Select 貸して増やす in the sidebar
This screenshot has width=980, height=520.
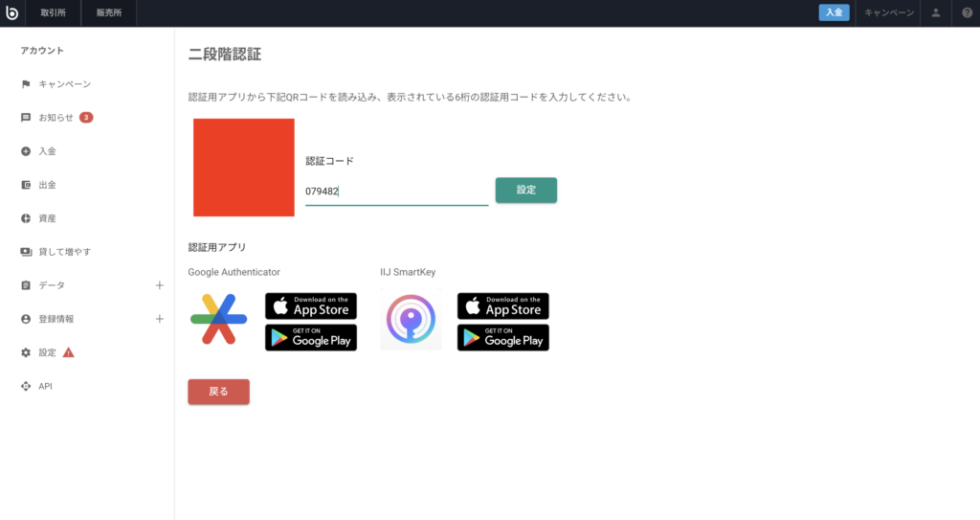coord(65,252)
